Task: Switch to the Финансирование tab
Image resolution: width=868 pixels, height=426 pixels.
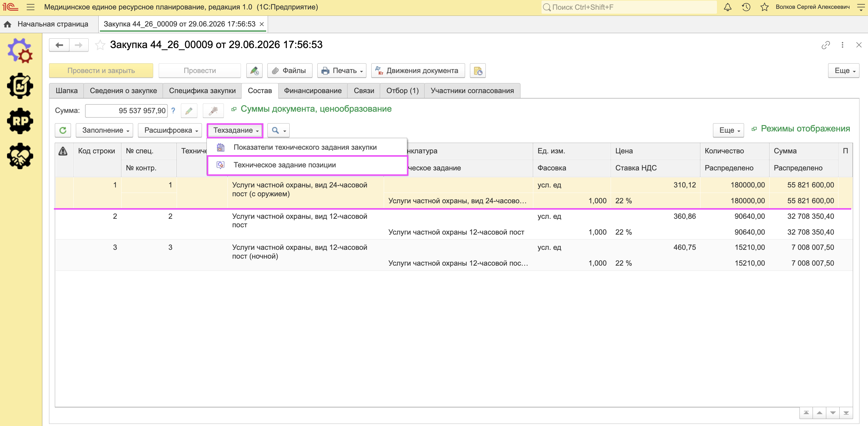Action: (x=312, y=91)
